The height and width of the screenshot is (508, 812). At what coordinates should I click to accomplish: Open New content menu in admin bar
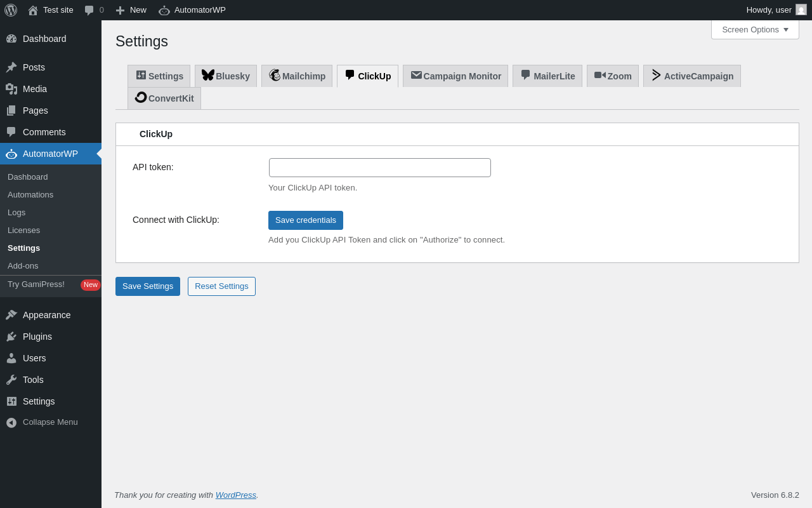(131, 10)
